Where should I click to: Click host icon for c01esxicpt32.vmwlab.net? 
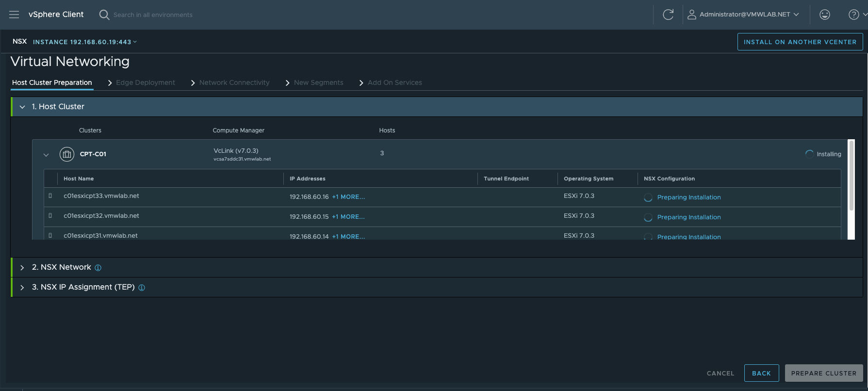coord(50,216)
